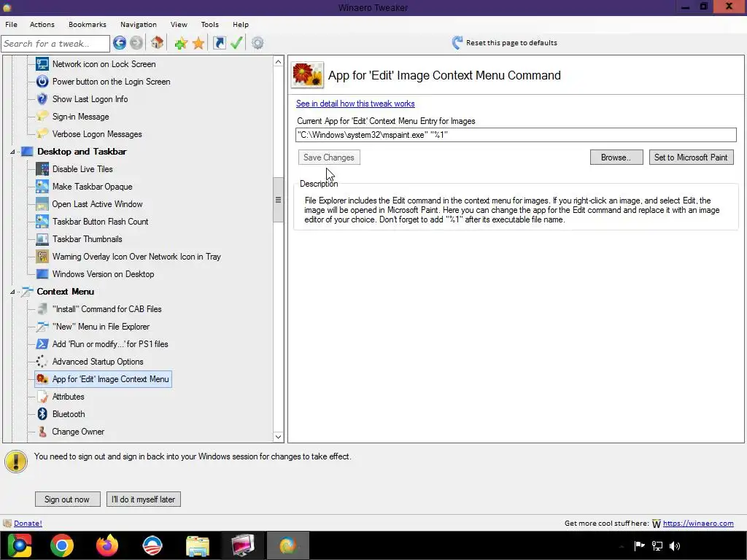This screenshot has width=747, height=560.
Task: Click the green checkmark toolbar icon
Action: [236, 43]
